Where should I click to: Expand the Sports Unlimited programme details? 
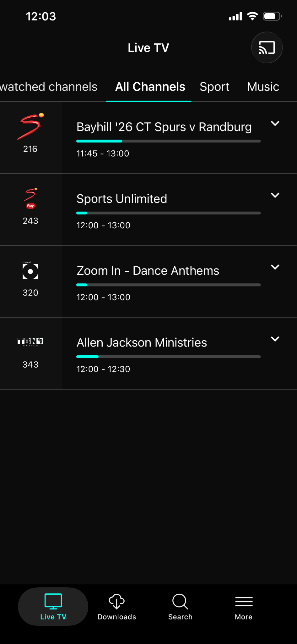(x=275, y=195)
